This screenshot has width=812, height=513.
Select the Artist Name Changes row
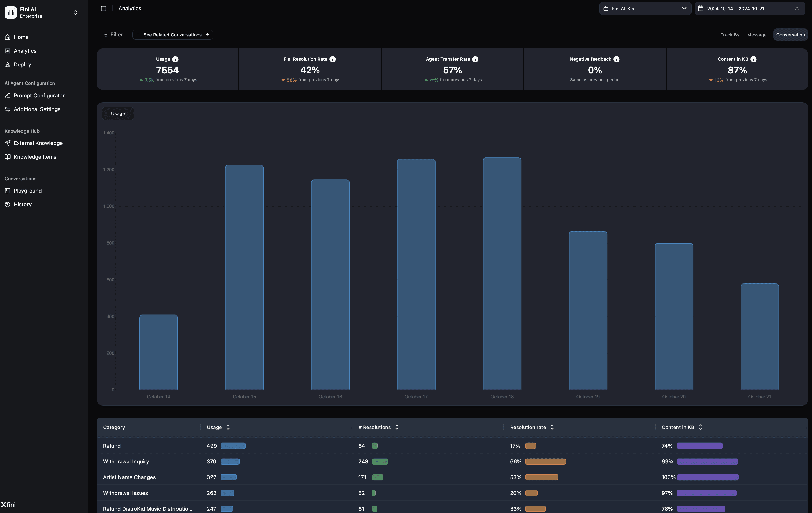pos(452,477)
